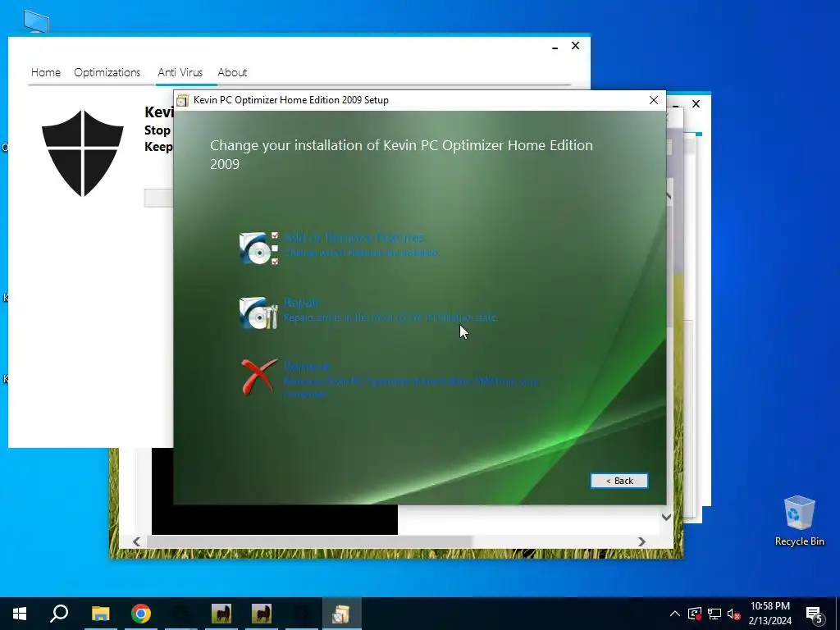Open the Optimizations tab
The height and width of the screenshot is (630, 840).
pos(107,72)
